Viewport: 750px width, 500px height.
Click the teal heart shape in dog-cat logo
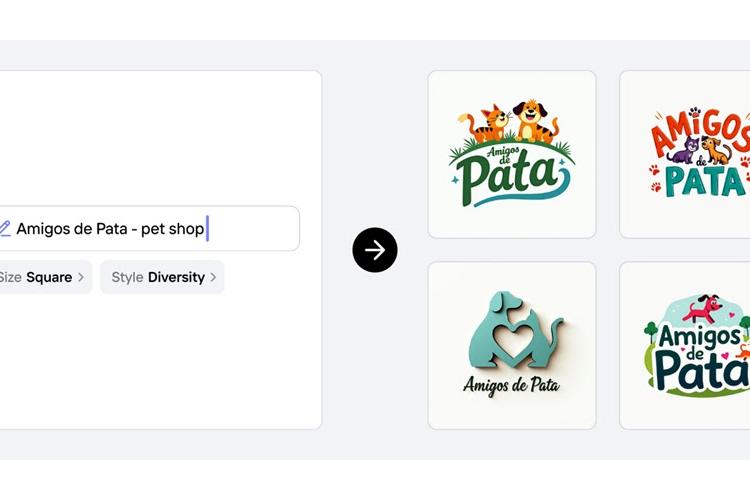[514, 342]
